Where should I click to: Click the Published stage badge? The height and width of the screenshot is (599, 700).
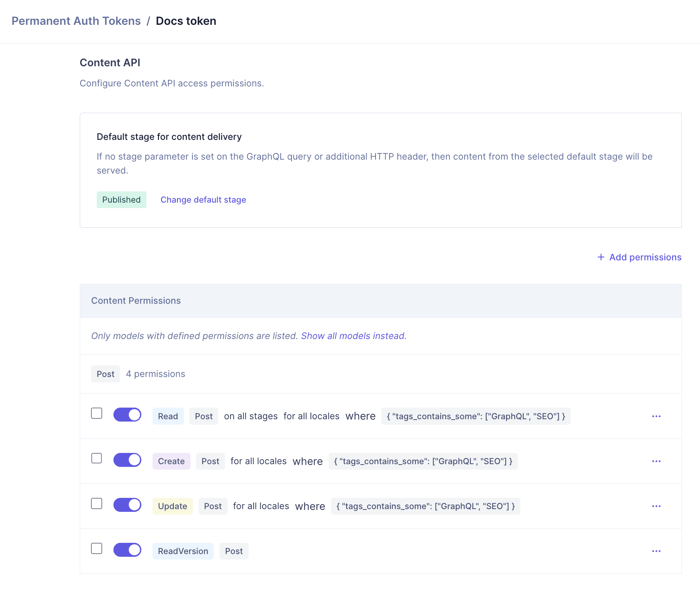[122, 200]
